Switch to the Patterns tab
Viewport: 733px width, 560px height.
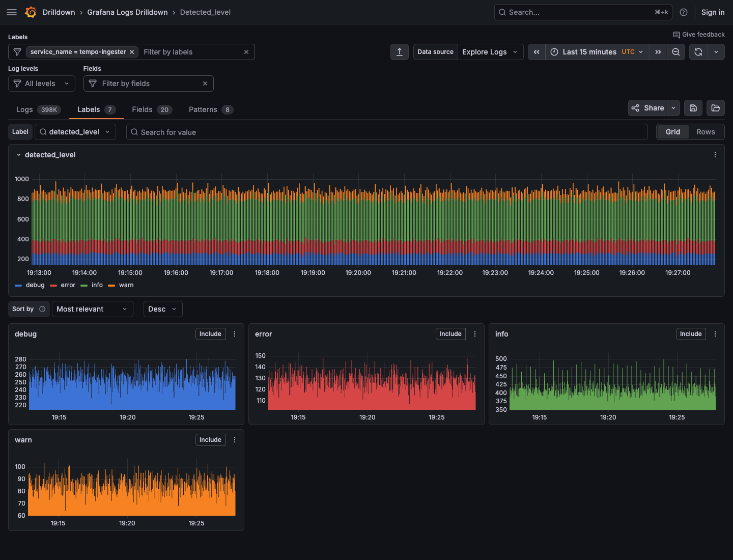203,109
